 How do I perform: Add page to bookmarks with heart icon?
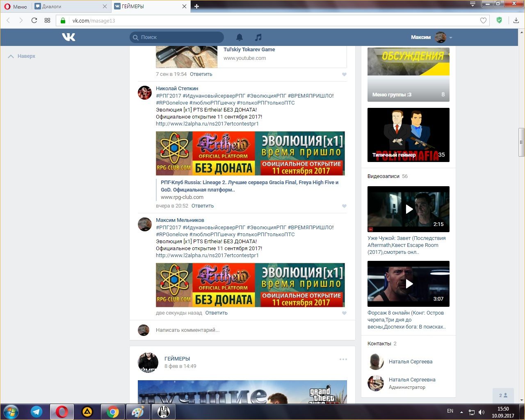coord(483,21)
